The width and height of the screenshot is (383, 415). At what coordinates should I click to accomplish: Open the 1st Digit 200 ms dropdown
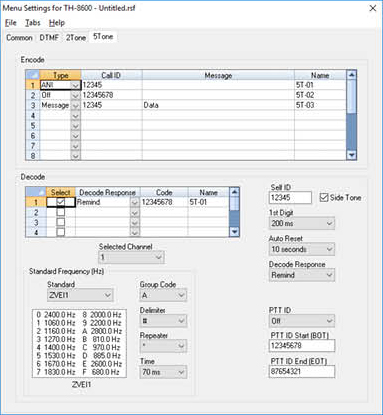tap(302, 223)
